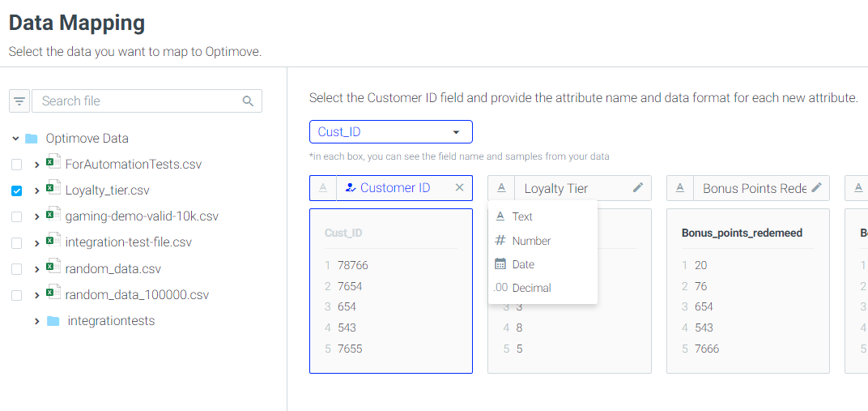The height and width of the screenshot is (411, 868).
Task: Click the Cust_ID column header text
Action: coord(343,233)
